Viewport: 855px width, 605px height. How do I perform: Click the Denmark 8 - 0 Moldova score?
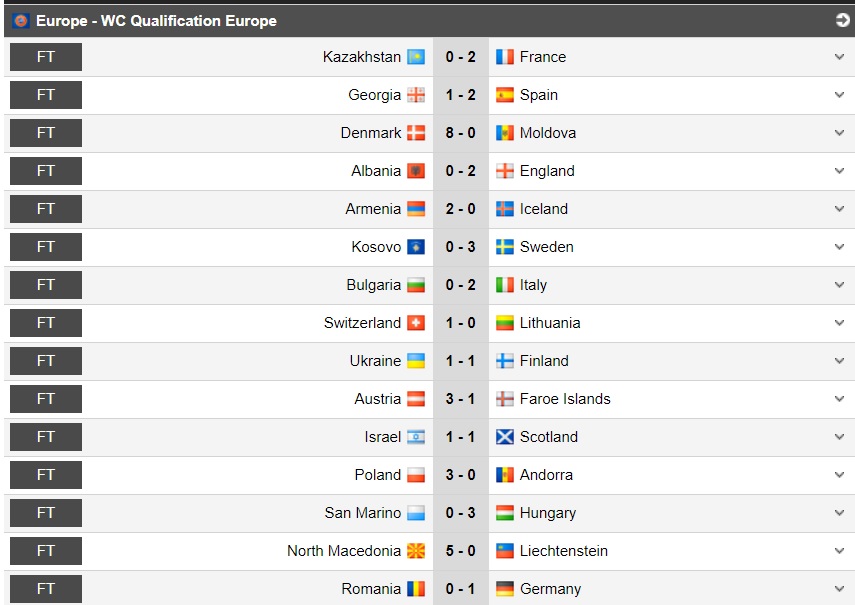tap(461, 133)
